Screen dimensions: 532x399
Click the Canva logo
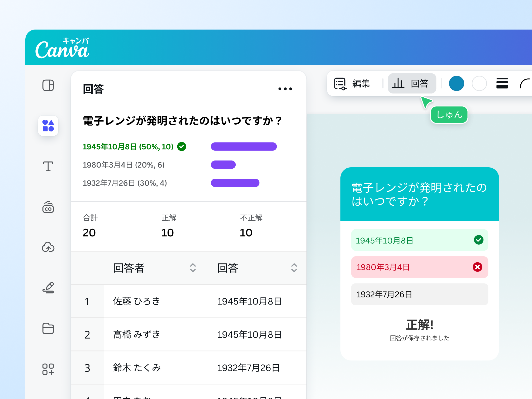62,48
